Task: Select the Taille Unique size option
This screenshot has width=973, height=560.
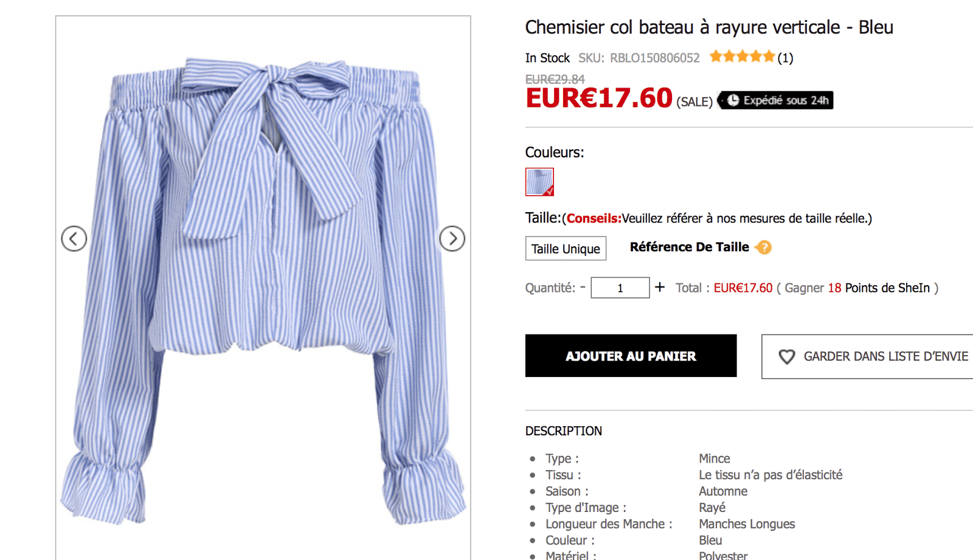Action: point(566,249)
